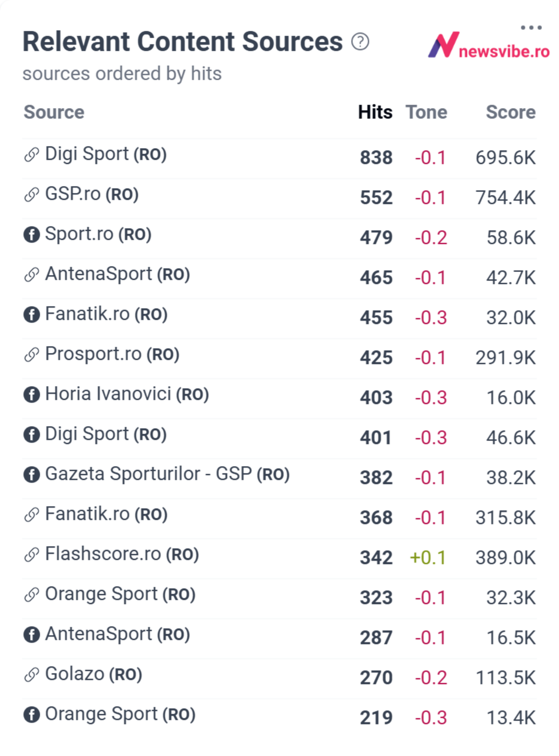
Task: Click link icon beside Golazo
Action: pos(32,675)
